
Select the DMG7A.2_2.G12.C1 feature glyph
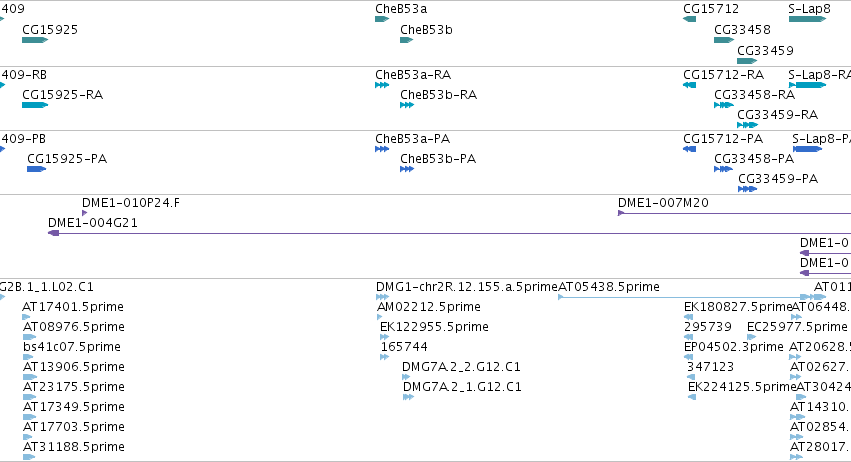coord(406,377)
